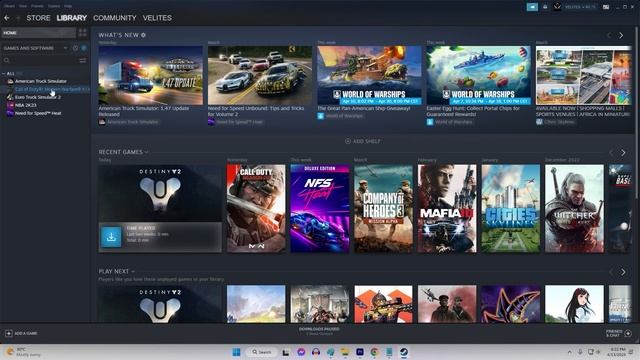Open the Cities Skylines game cover
This screenshot has width=640, height=360.
tap(511, 208)
